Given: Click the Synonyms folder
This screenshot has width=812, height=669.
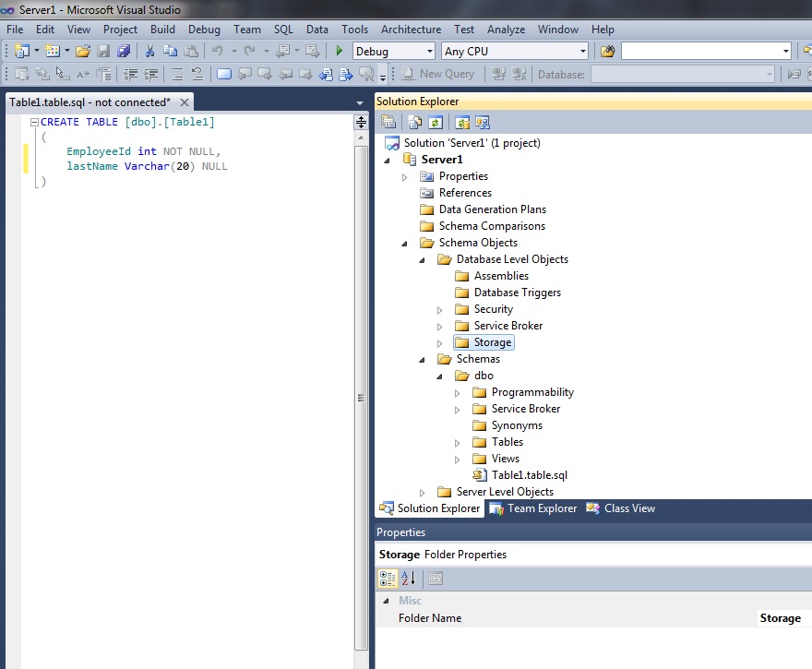Looking at the screenshot, I should [x=517, y=425].
